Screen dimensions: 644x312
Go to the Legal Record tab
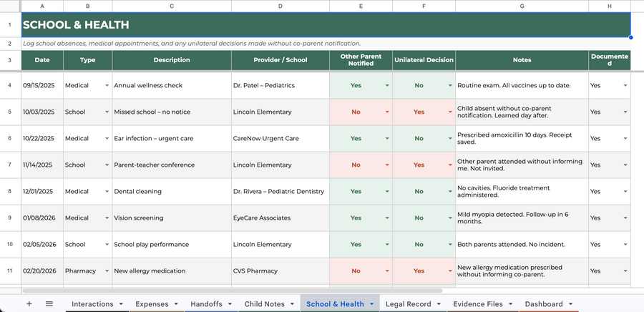point(409,304)
